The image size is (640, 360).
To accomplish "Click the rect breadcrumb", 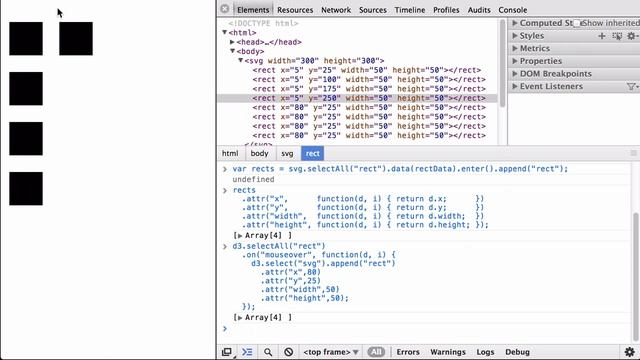I will (x=312, y=153).
